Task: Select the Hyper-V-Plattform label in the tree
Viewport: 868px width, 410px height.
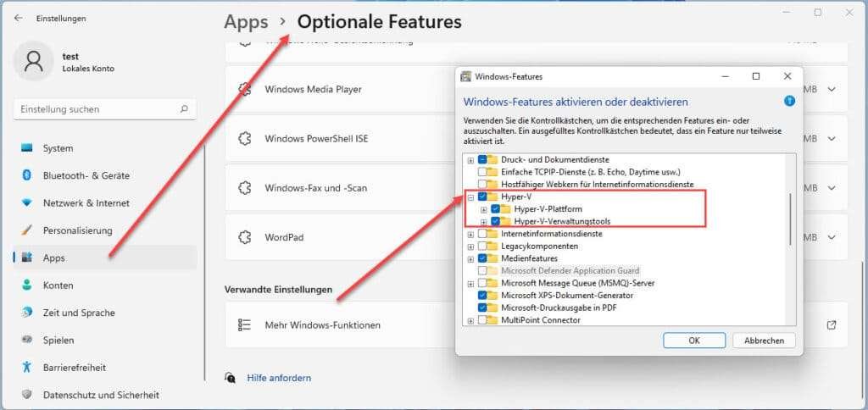Action: click(x=548, y=209)
